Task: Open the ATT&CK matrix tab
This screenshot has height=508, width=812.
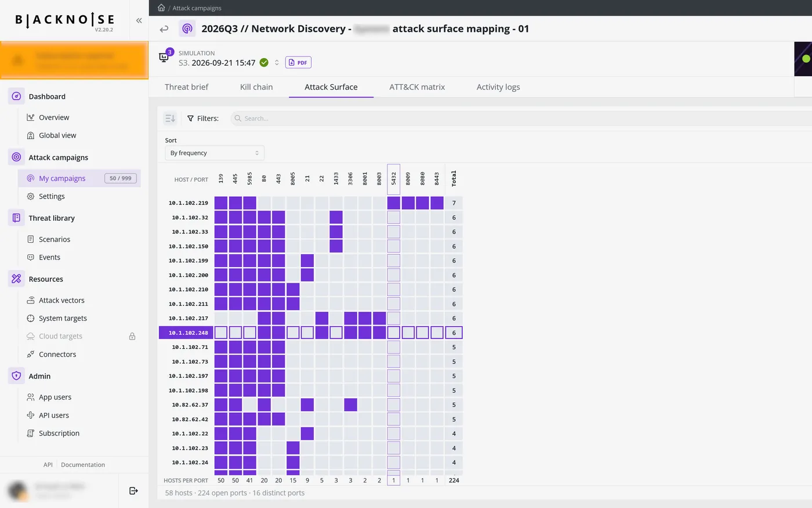Action: 417,87
